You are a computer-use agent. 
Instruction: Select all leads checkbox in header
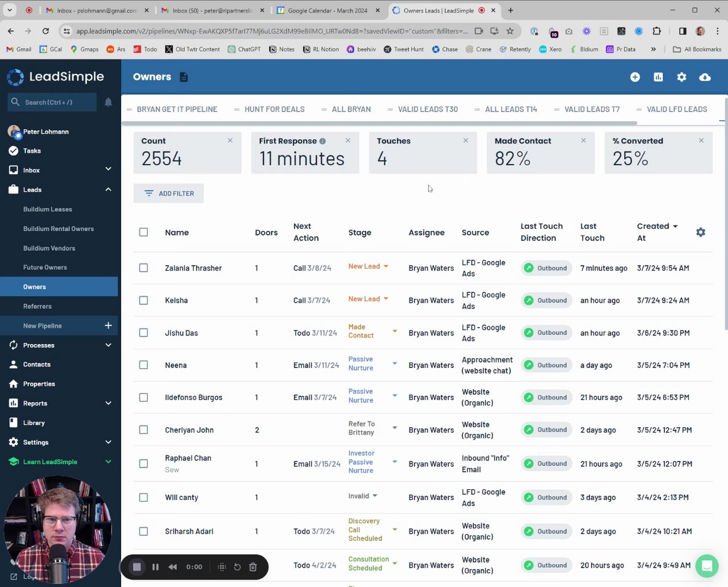pyautogui.click(x=143, y=232)
